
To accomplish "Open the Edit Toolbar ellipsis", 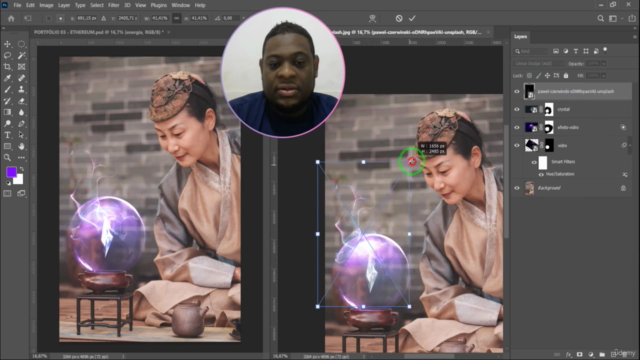I will pyautogui.click(x=21, y=158).
